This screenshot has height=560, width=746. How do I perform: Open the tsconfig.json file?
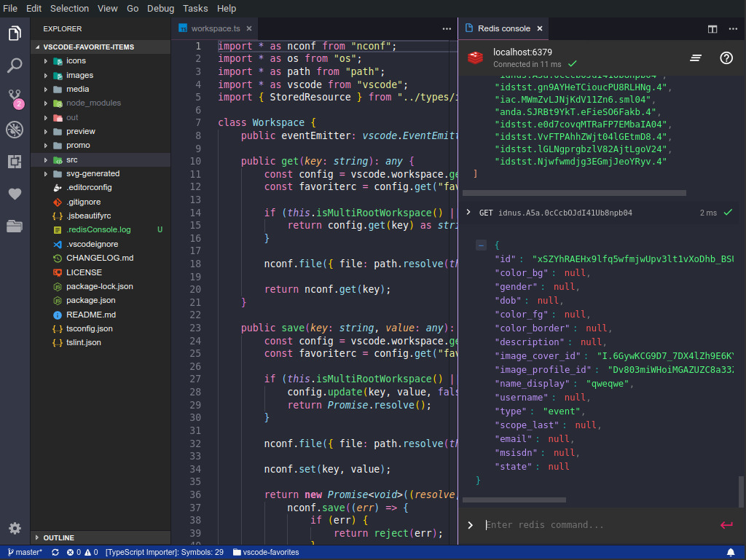[101, 328]
